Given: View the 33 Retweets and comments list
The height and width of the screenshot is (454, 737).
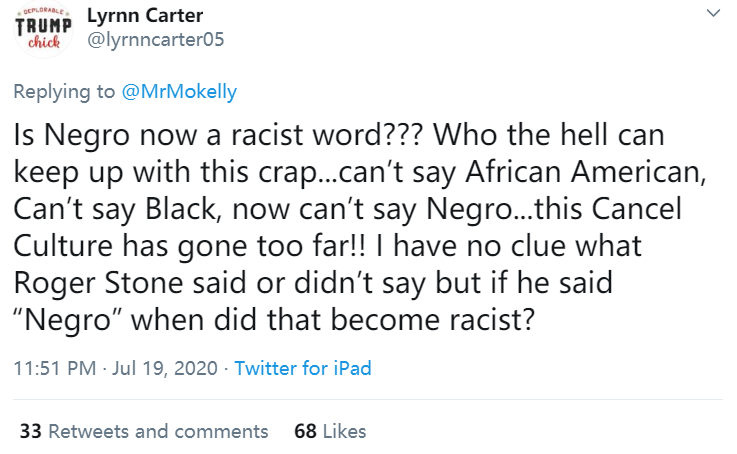Looking at the screenshot, I should coord(144,431).
